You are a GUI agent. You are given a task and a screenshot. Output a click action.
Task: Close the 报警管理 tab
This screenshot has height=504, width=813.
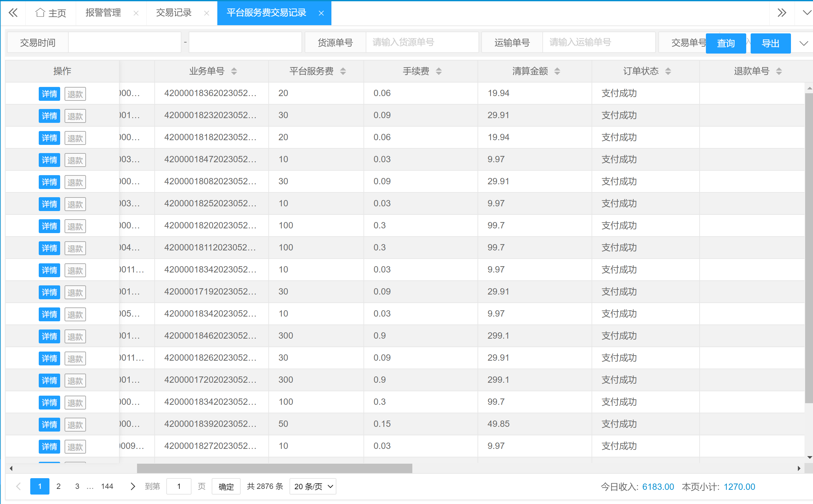[136, 13]
